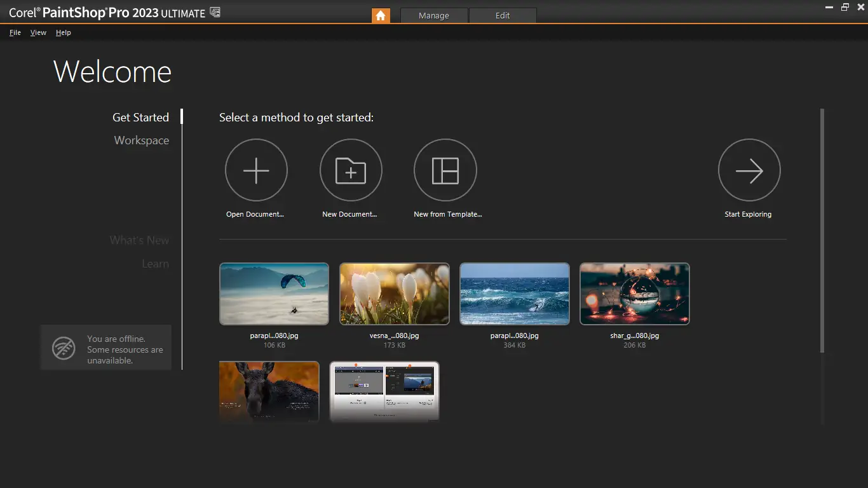Select the Workspace section
This screenshot has width=868, height=488.
(142, 140)
